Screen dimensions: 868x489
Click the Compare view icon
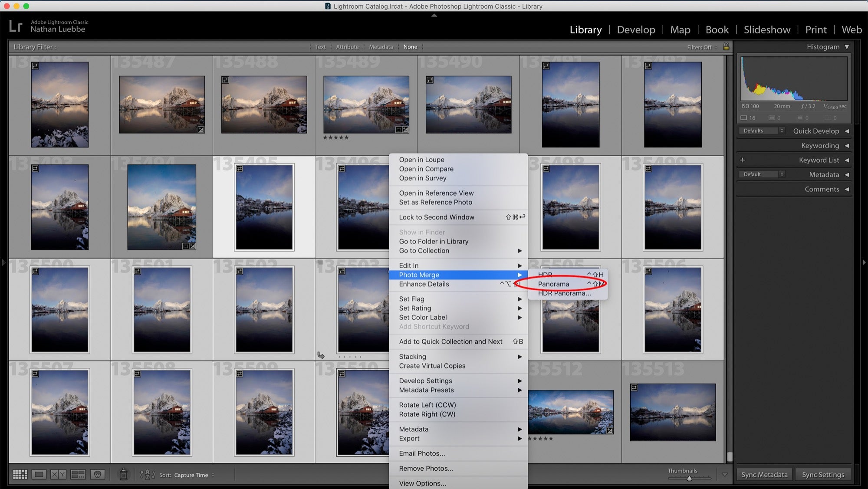58,474
